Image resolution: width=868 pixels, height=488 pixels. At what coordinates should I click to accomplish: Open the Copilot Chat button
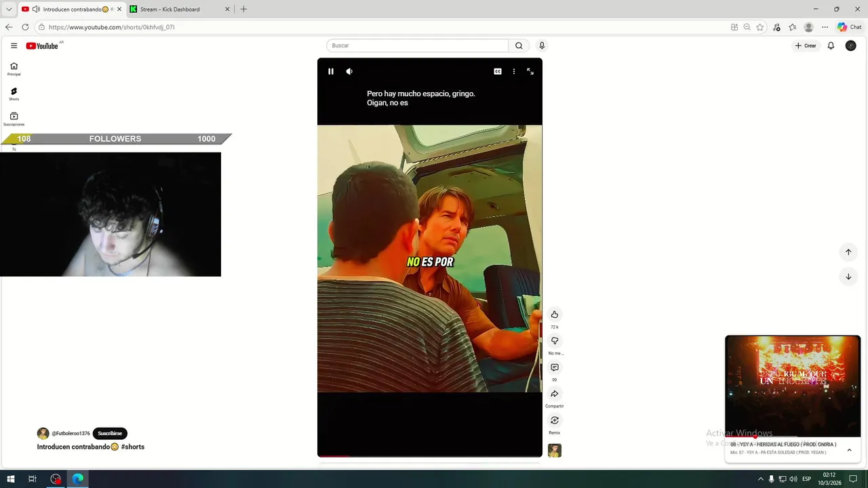(849, 27)
